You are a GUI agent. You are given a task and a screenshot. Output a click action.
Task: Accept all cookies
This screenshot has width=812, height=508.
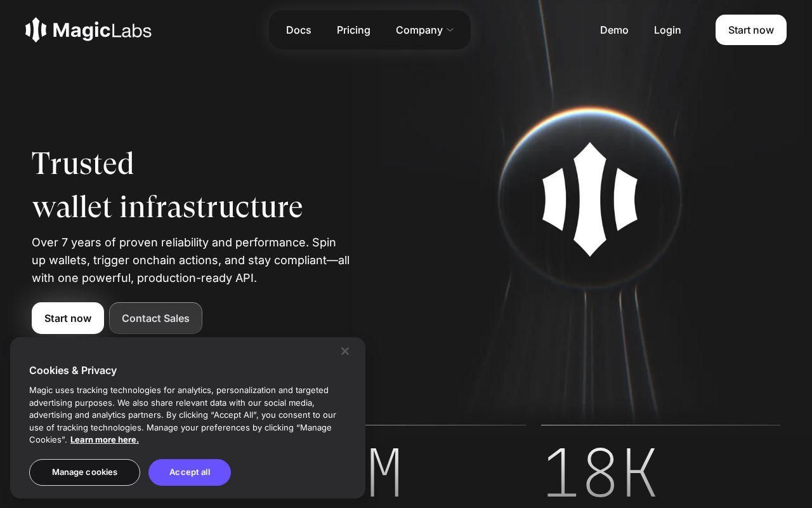190,472
